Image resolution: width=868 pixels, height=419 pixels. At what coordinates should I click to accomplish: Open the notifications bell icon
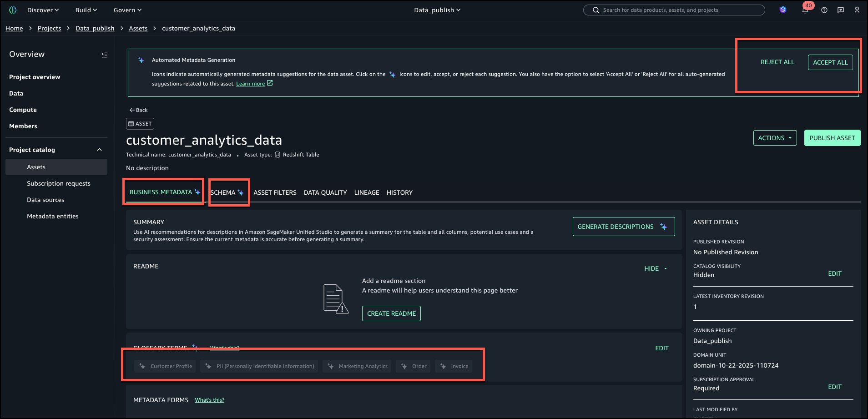click(x=805, y=10)
